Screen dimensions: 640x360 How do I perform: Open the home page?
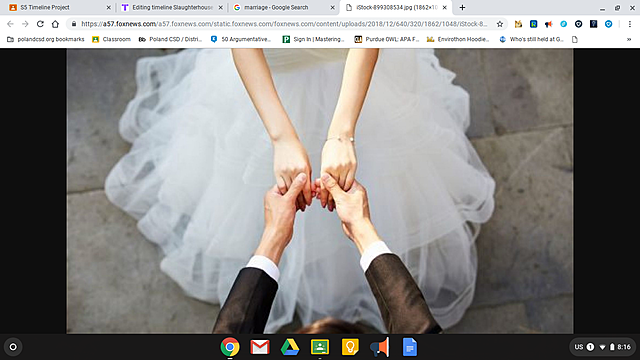[55, 24]
